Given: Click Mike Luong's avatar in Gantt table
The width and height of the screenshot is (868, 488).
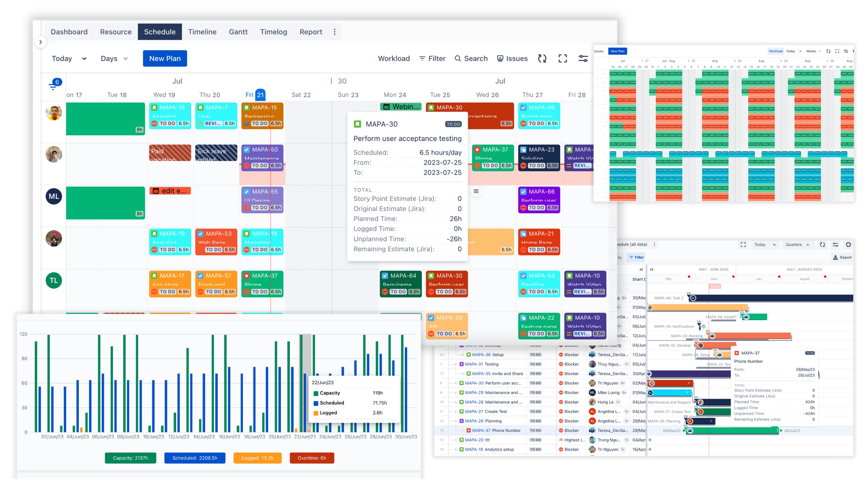Looking at the screenshot, I should click(x=592, y=393).
